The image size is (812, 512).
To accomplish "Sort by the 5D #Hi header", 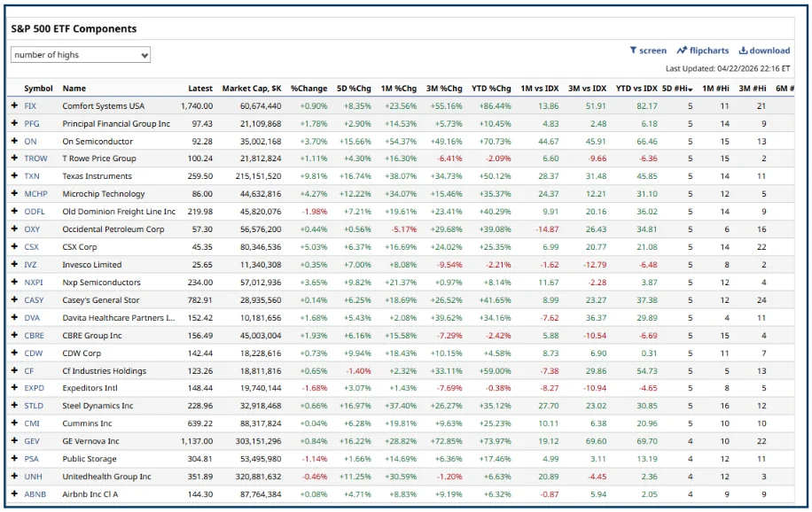I will pyautogui.click(x=677, y=88).
